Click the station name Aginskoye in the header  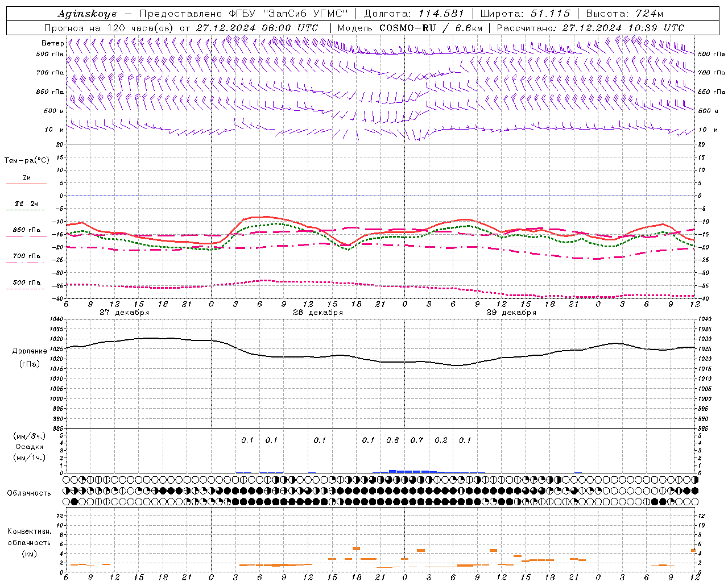tap(87, 14)
